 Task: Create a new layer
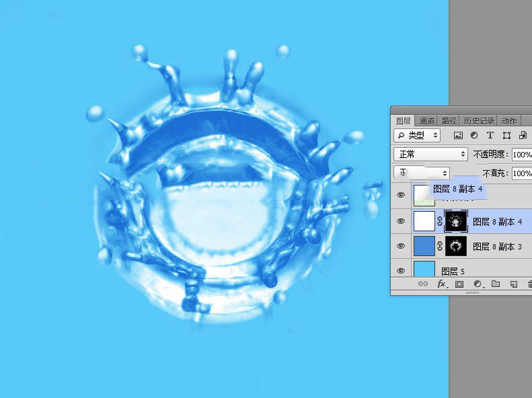(x=513, y=284)
